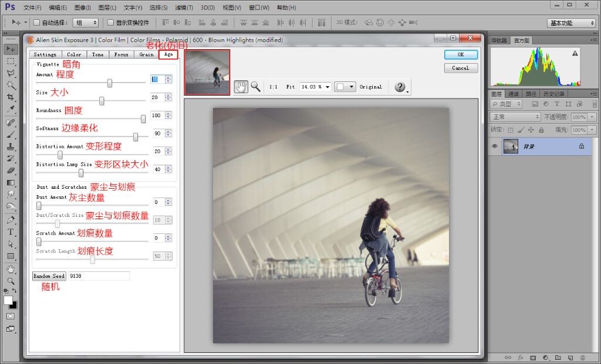Click the Exposure preview magnifier tool

(256, 87)
